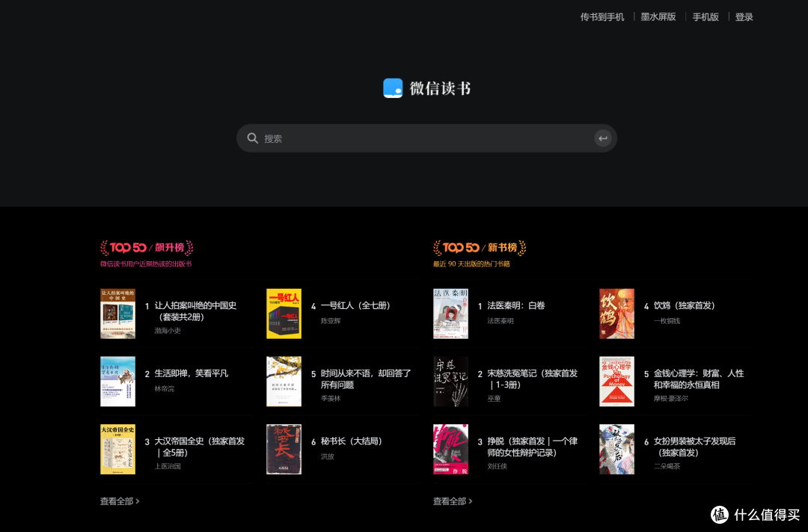This screenshot has width=808, height=532.
Task: Select title 女扮男装被太子发现后（独家首发）
Action: (694, 447)
